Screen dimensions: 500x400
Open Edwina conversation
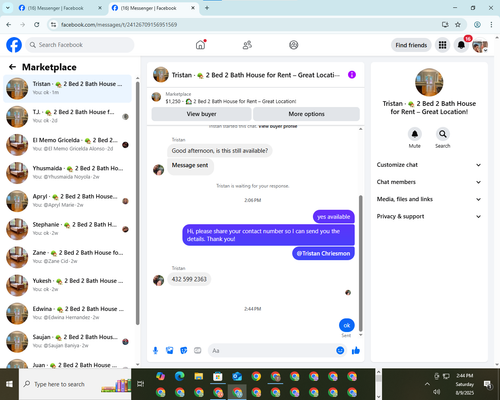(x=67, y=313)
